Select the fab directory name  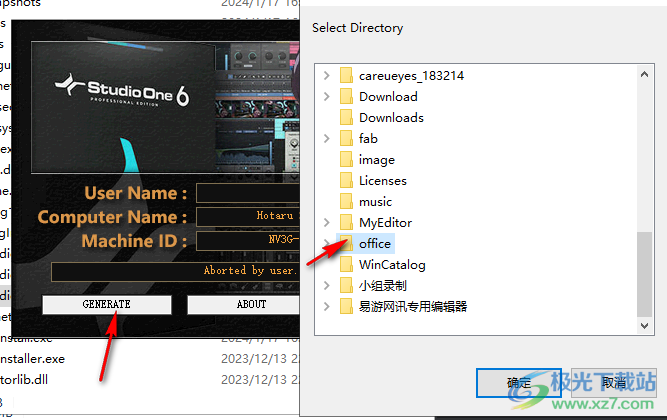pyautogui.click(x=368, y=139)
